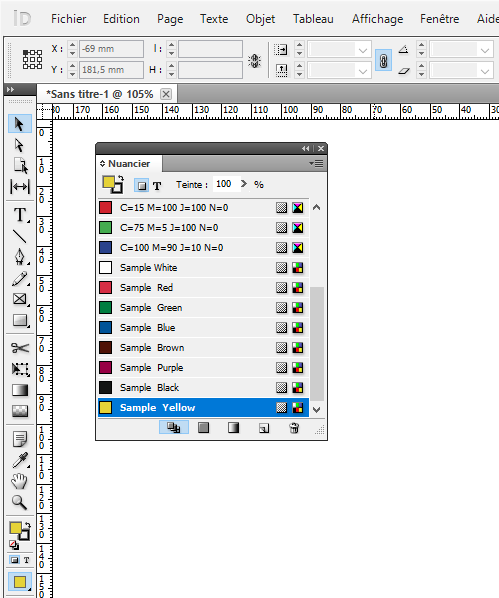Select the Direct Selection white arrow tool
The image size is (499, 598).
tap(19, 145)
